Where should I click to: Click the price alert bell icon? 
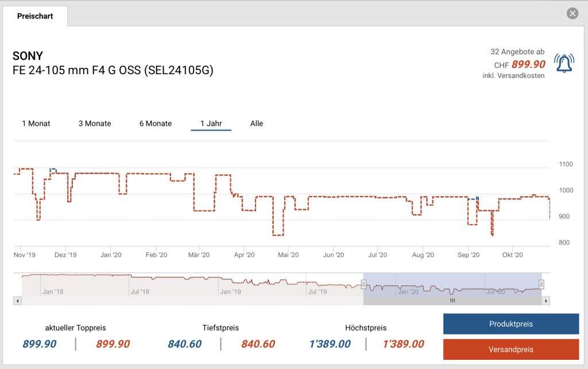563,63
